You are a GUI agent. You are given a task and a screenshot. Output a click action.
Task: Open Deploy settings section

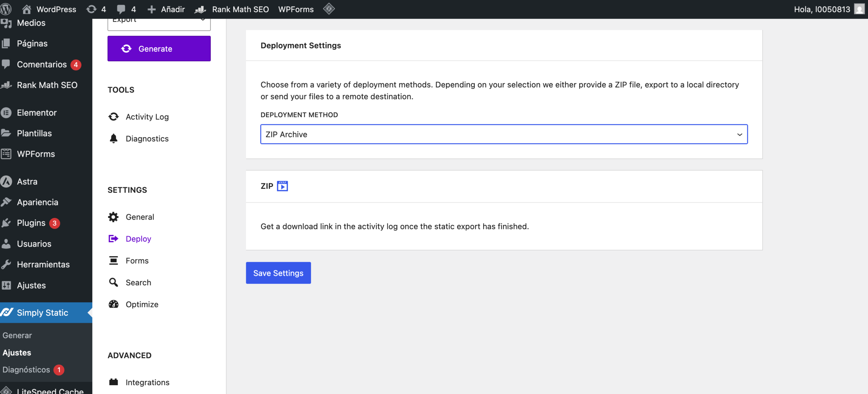pyautogui.click(x=138, y=239)
